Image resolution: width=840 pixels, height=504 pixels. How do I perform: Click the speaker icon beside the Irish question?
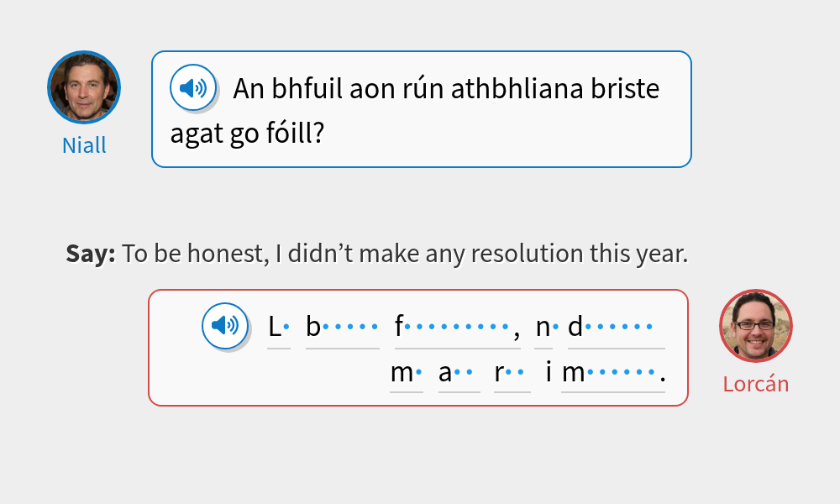[x=192, y=87]
